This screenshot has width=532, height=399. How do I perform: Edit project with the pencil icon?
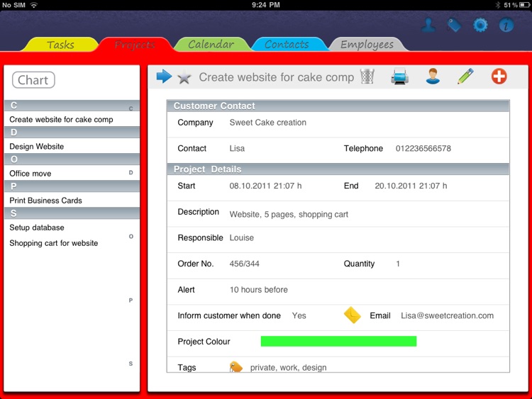465,77
